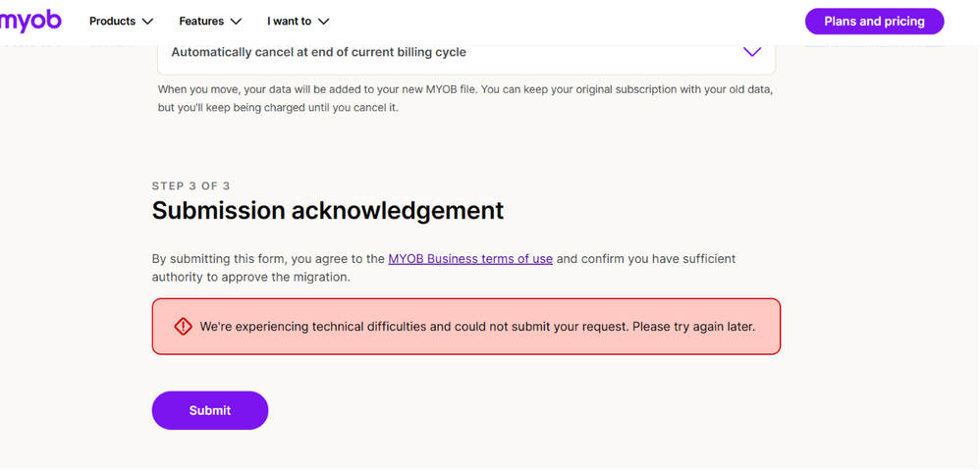The width and height of the screenshot is (980, 470).
Task: Click the red warning diamond icon
Action: [x=183, y=327]
